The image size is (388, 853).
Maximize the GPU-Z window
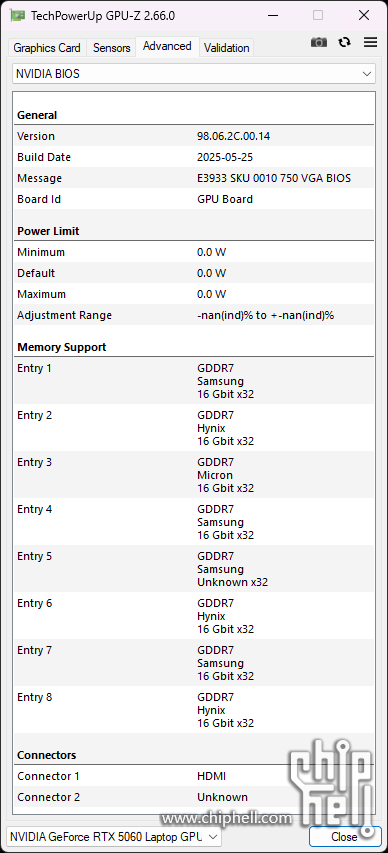pos(318,15)
